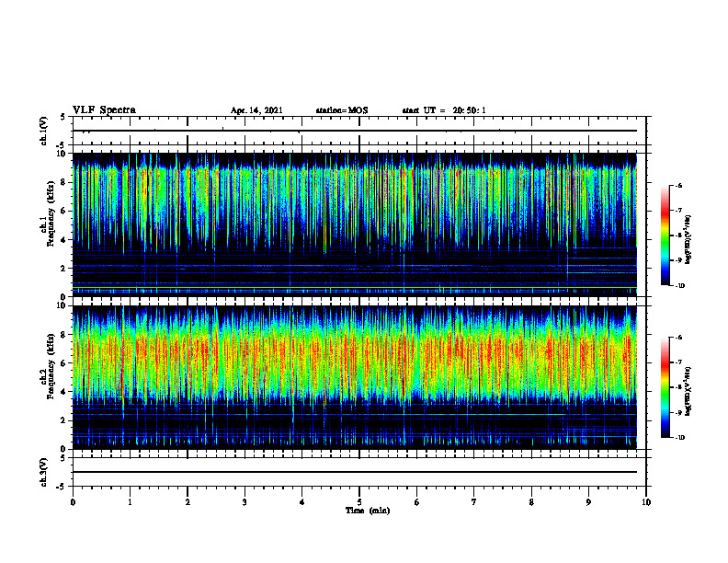The height and width of the screenshot is (563, 728).
Task: Click the ch.1 spectrogram color scale bar
Action: click(665, 236)
